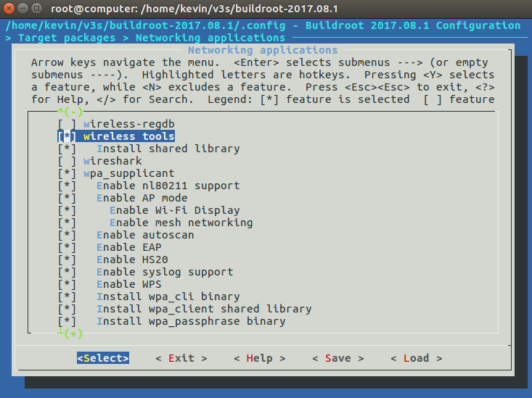Toggle Install wpa_client shared library checkbox

[x=67, y=309]
